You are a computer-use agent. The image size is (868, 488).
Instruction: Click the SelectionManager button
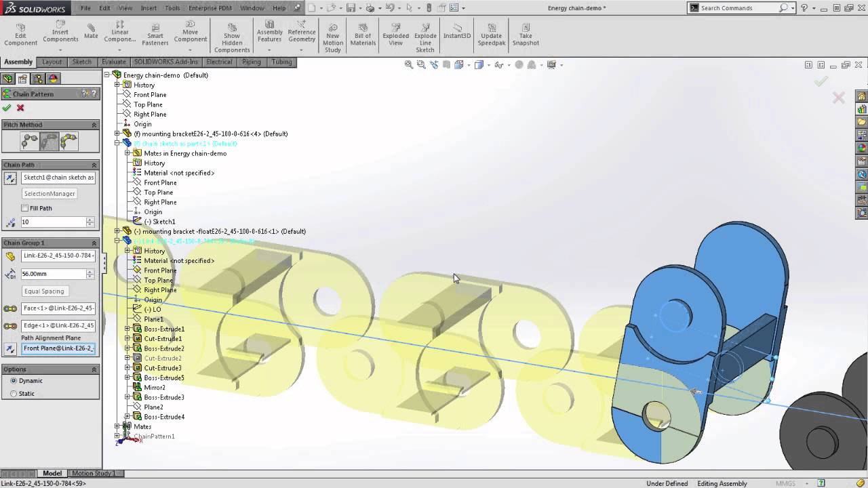point(50,194)
